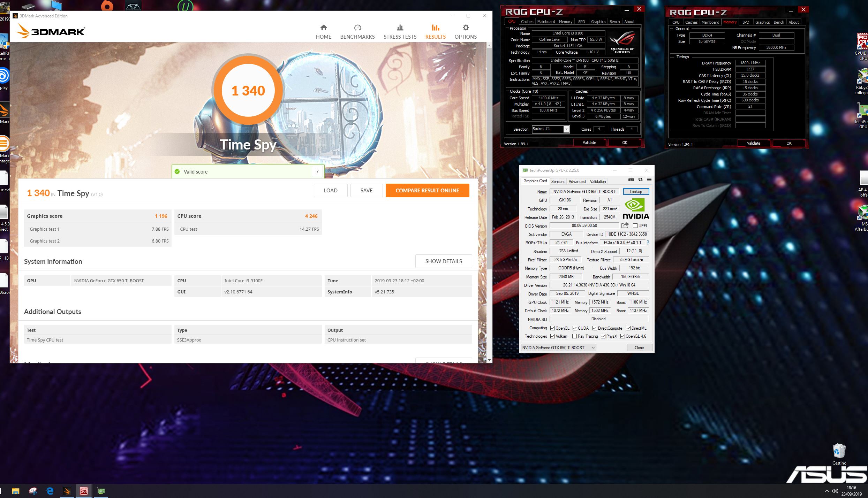Open the GPU-Z hamburger menu
Viewport: 868px width, 498px height.
point(649,180)
